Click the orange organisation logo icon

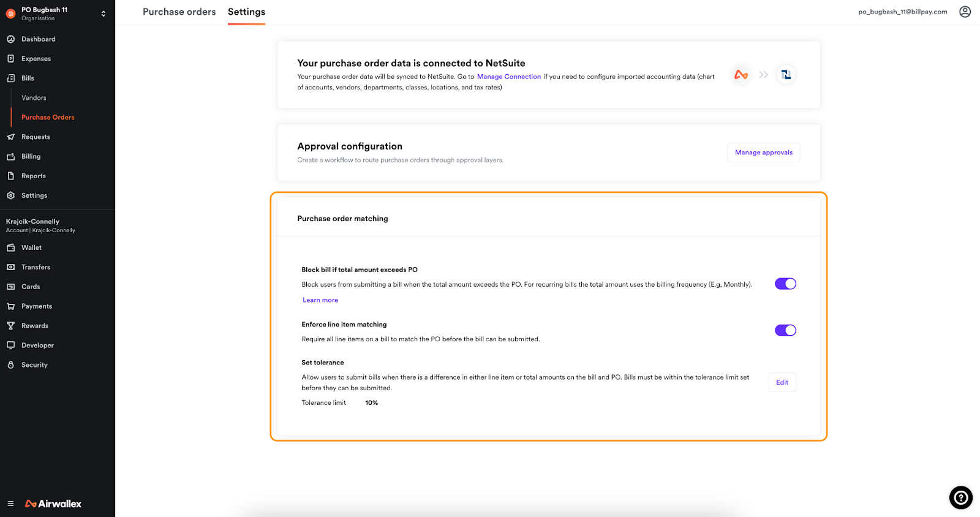[x=10, y=13]
